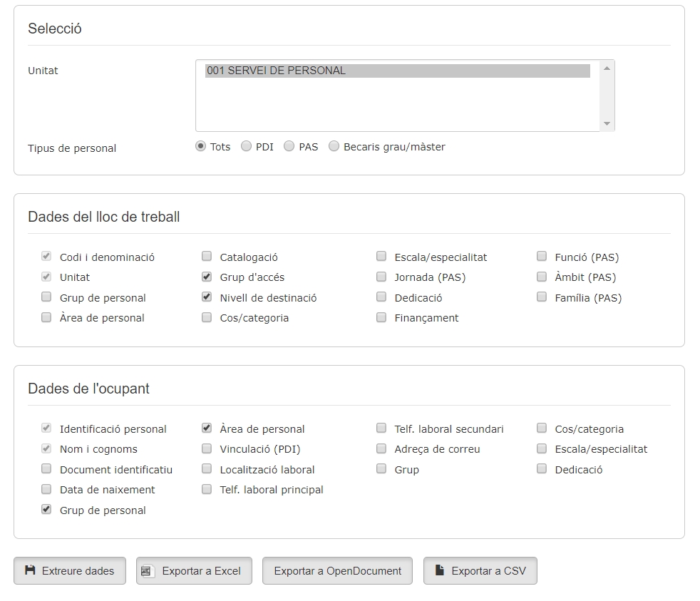Screen dimensions: 700x601
Task: Click the floppy disk icon on Extreure dades
Action: click(30, 570)
